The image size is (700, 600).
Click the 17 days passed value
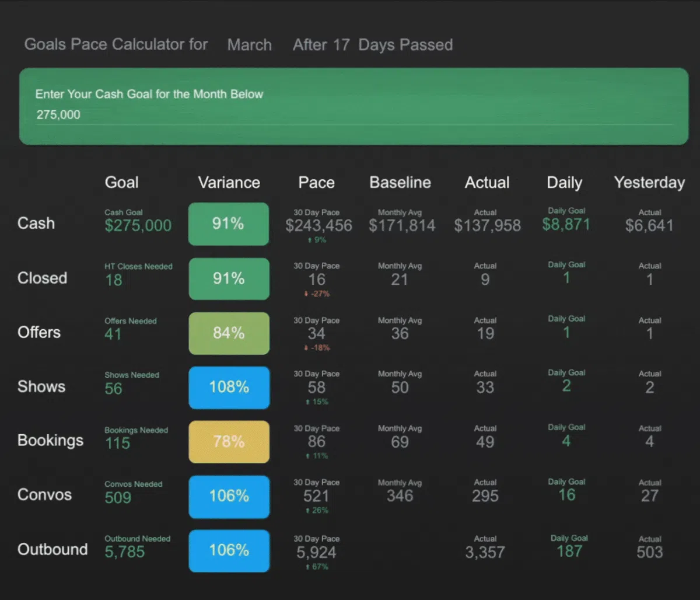point(341,45)
